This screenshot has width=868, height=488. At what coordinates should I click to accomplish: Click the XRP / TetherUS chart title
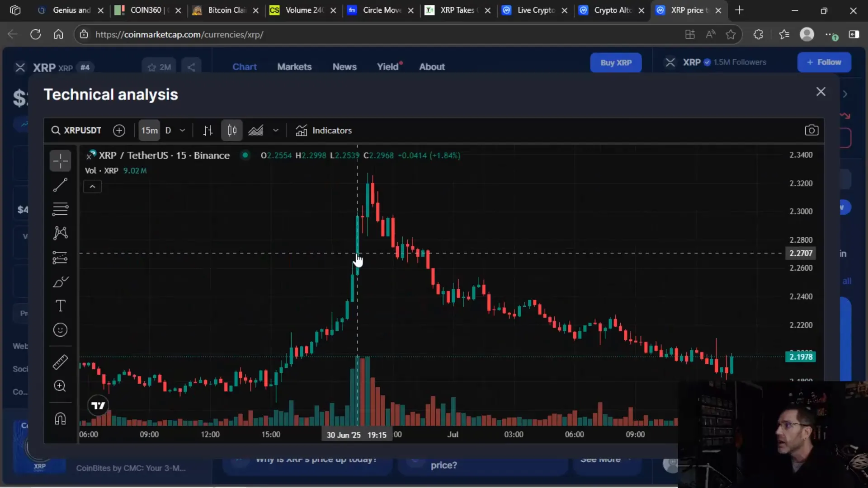tap(164, 155)
